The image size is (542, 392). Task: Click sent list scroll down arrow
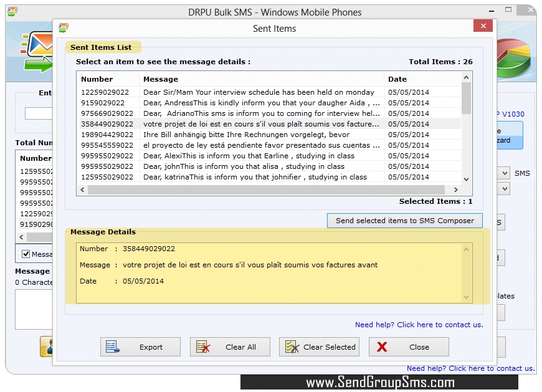click(466, 179)
